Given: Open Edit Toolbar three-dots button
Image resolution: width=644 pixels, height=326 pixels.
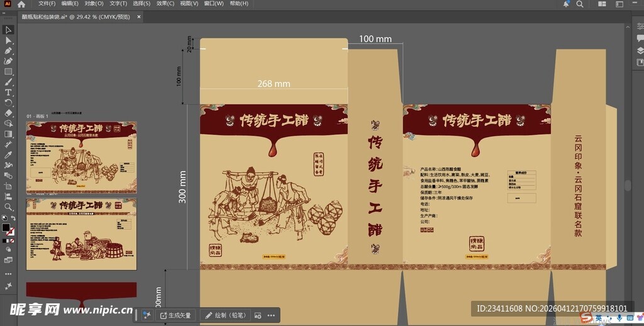Looking at the screenshot, I should [8, 274].
